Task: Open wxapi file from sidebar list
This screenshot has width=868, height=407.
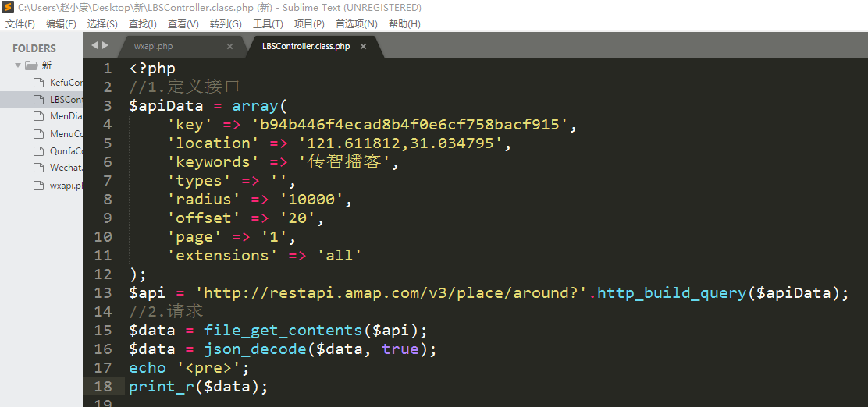Action: click(x=66, y=186)
